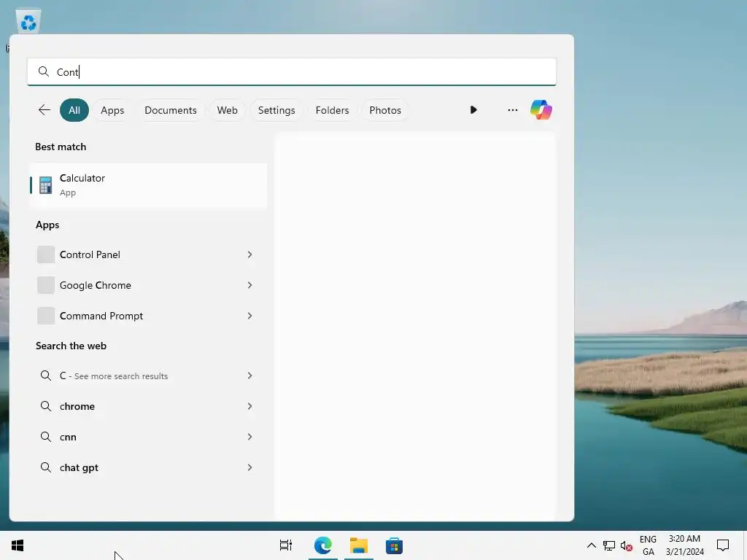This screenshot has width=747, height=560.
Task: Search the web for 'chat gpt'
Action: [x=148, y=467]
